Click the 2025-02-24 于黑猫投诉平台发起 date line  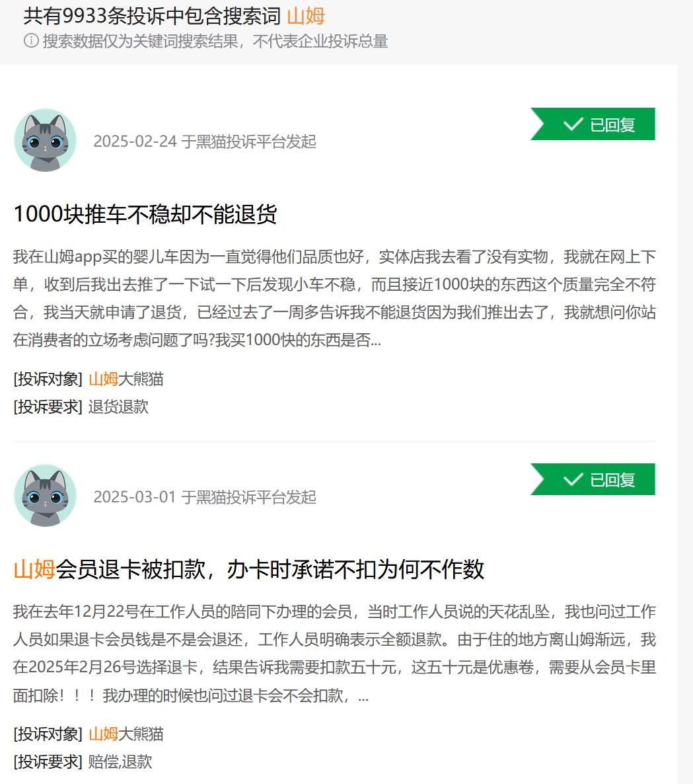pyautogui.click(x=205, y=141)
